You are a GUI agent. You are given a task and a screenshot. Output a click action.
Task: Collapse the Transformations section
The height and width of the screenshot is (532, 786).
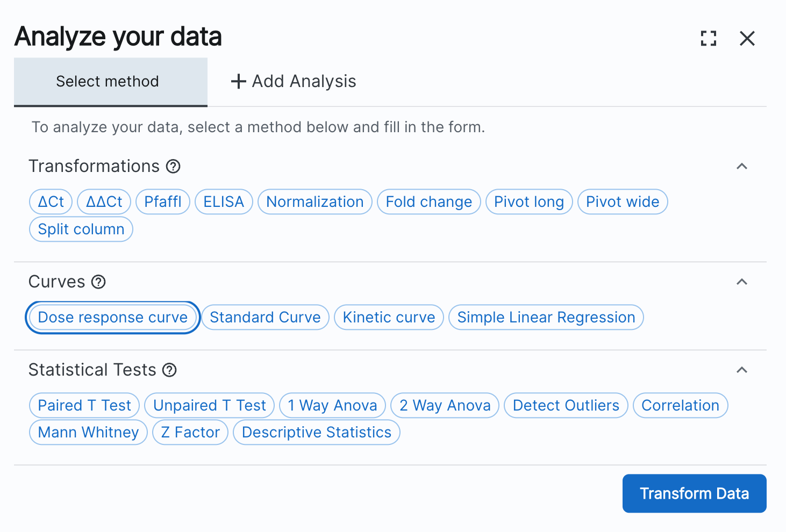[x=742, y=167]
